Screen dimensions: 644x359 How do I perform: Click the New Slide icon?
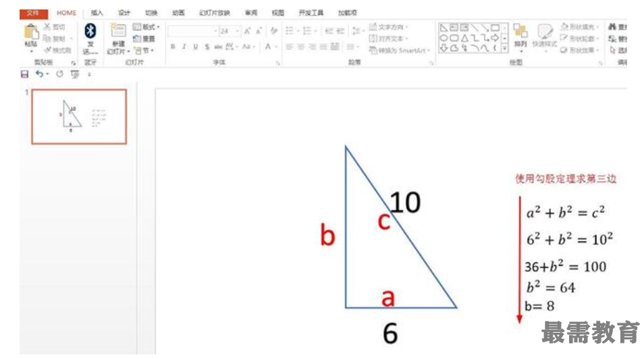click(x=118, y=31)
